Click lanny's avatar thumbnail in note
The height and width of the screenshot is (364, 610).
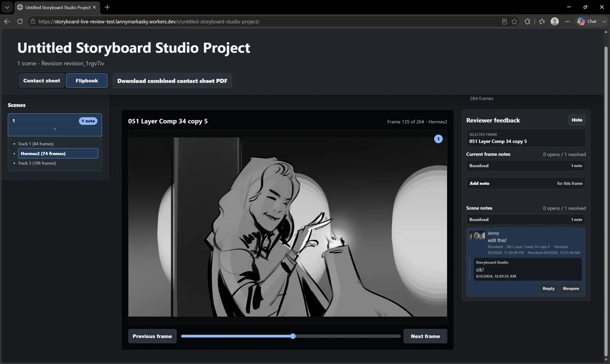[x=477, y=235]
